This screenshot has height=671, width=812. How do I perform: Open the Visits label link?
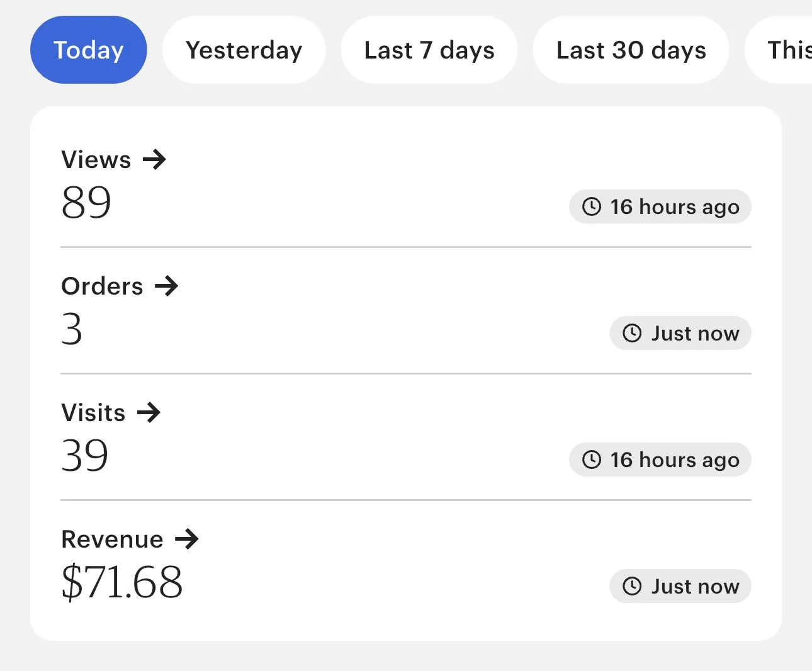(x=94, y=413)
